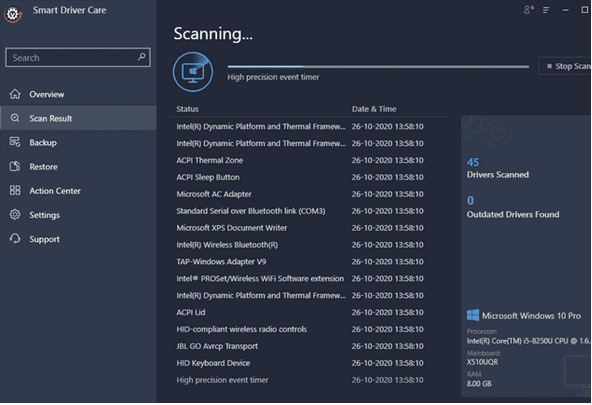Select High precision event timer list row
The height and width of the screenshot is (405, 592).
click(310, 380)
